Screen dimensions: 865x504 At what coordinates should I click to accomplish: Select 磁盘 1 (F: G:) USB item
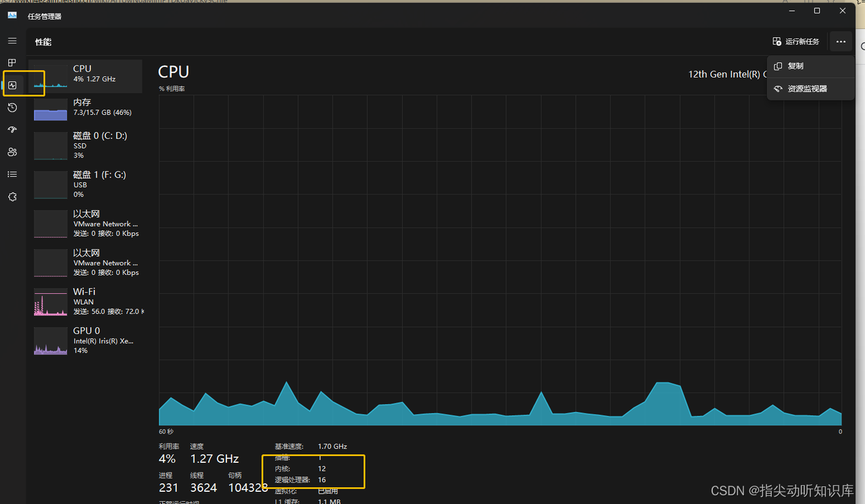coord(86,184)
